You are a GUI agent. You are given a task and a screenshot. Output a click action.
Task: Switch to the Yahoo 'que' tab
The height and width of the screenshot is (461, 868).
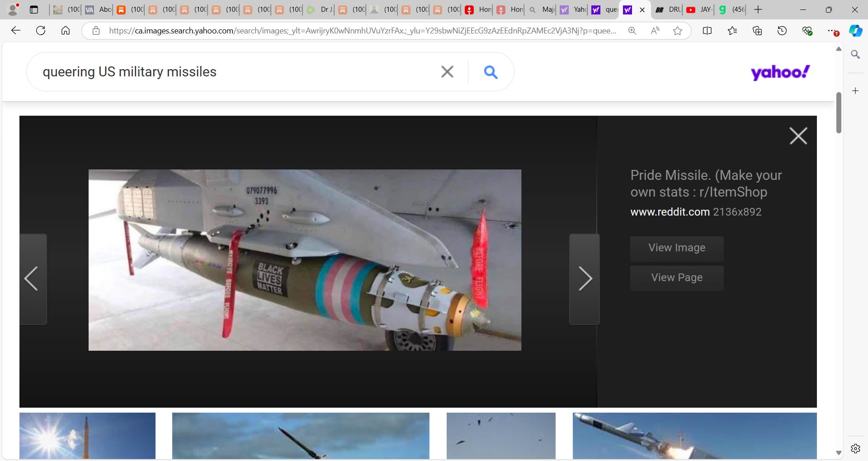[x=604, y=9]
